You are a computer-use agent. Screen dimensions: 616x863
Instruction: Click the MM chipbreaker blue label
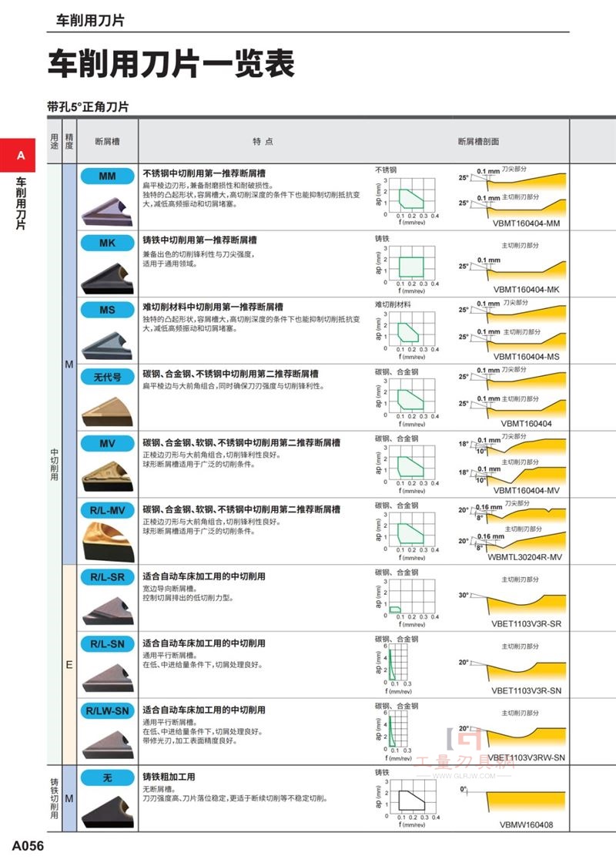pos(107,176)
